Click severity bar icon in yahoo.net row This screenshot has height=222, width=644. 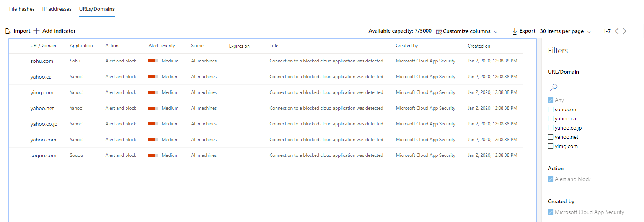153,108
